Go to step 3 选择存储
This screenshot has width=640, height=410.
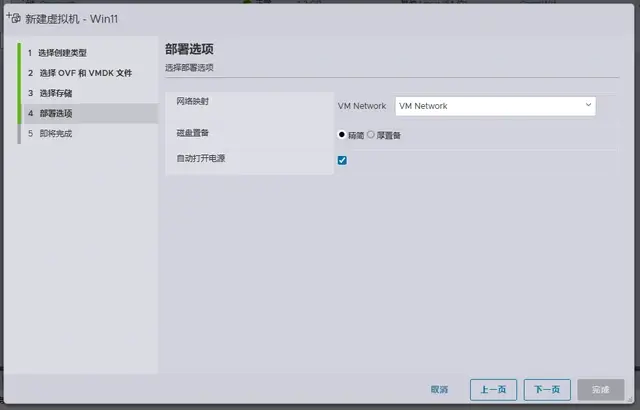click(x=50, y=93)
